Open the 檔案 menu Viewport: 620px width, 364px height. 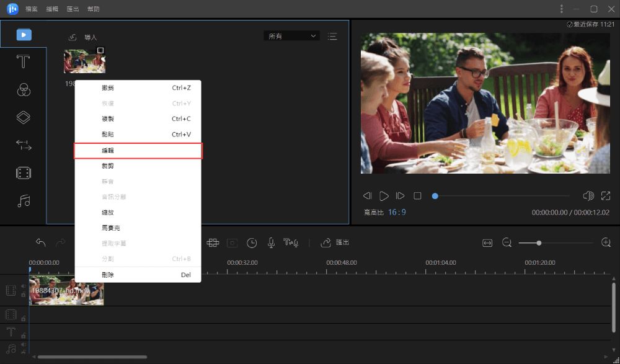point(32,9)
